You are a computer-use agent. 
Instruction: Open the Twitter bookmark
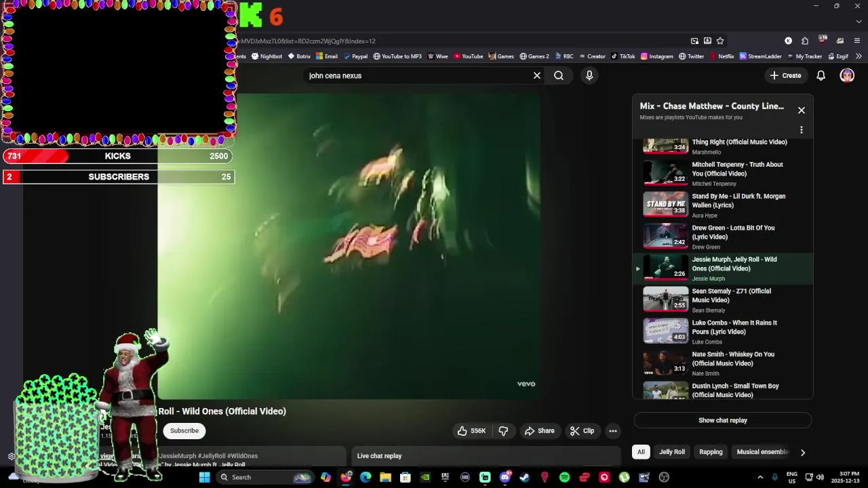pos(692,56)
